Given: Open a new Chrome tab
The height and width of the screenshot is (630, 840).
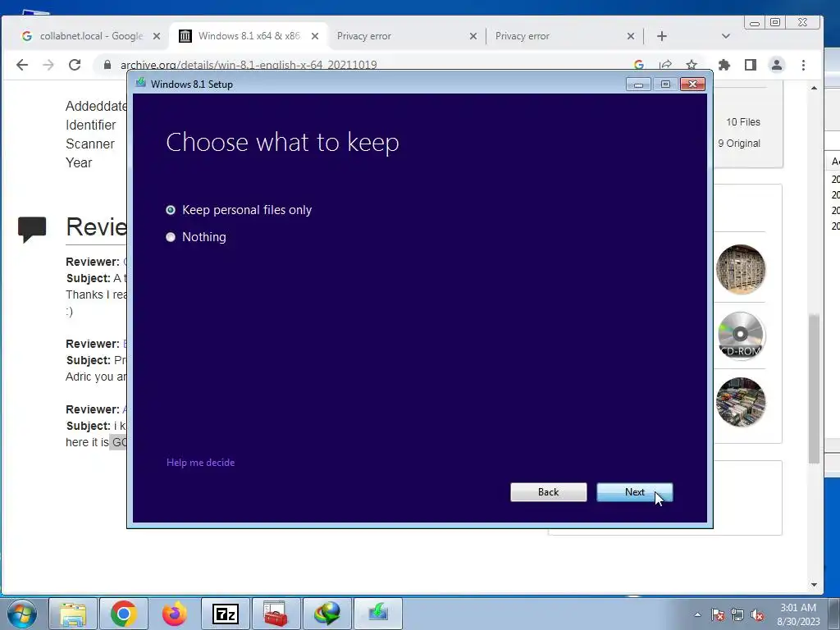Looking at the screenshot, I should pos(662,36).
